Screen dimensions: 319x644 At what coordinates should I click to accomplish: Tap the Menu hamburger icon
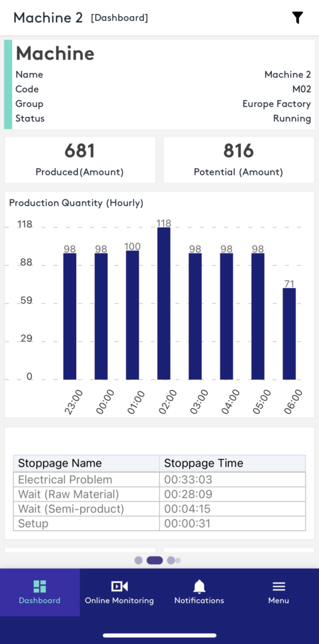[279, 587]
